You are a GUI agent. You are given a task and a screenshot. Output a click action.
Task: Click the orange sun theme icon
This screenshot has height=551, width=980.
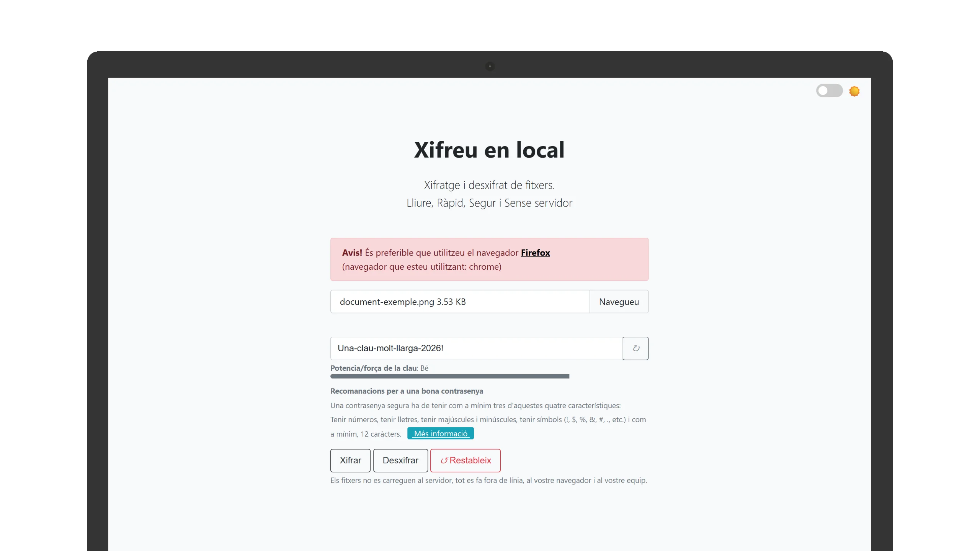click(x=854, y=91)
